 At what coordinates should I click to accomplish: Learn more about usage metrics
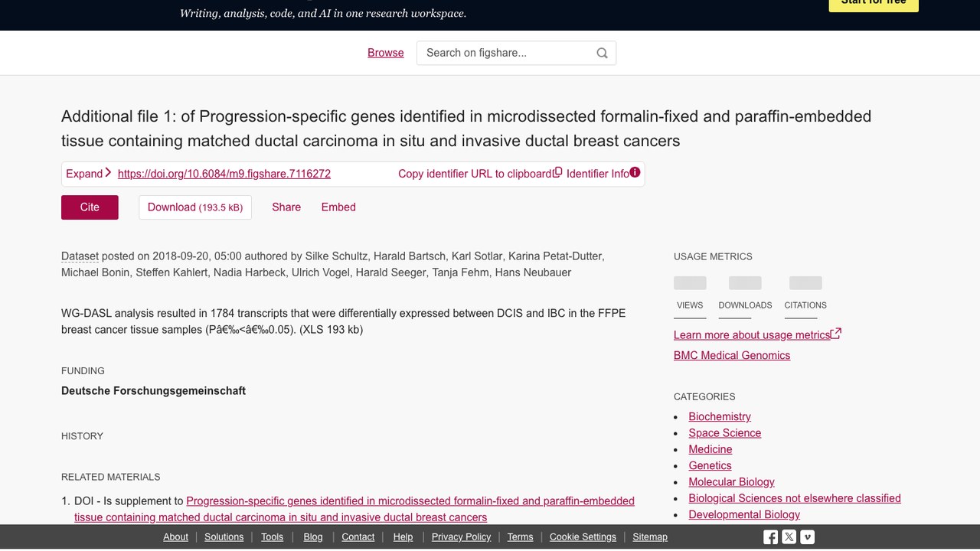tap(757, 334)
